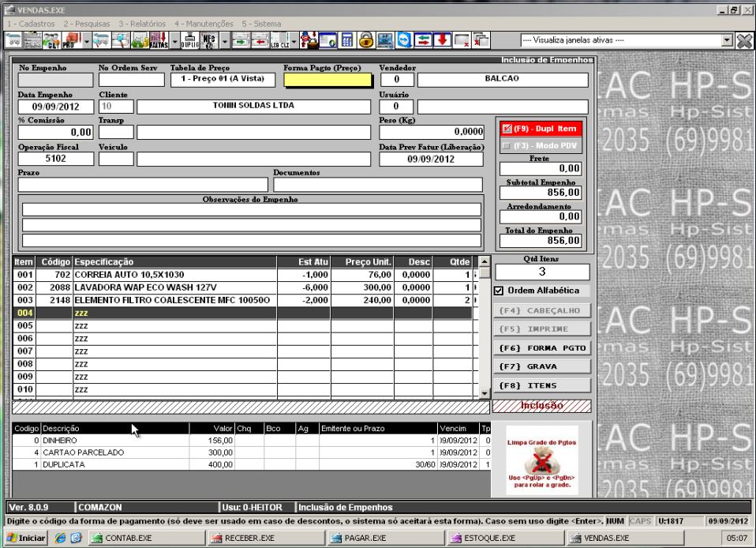Switch to ESTOQUE.EXE in the taskbar
The image size is (756, 548).
point(505,538)
